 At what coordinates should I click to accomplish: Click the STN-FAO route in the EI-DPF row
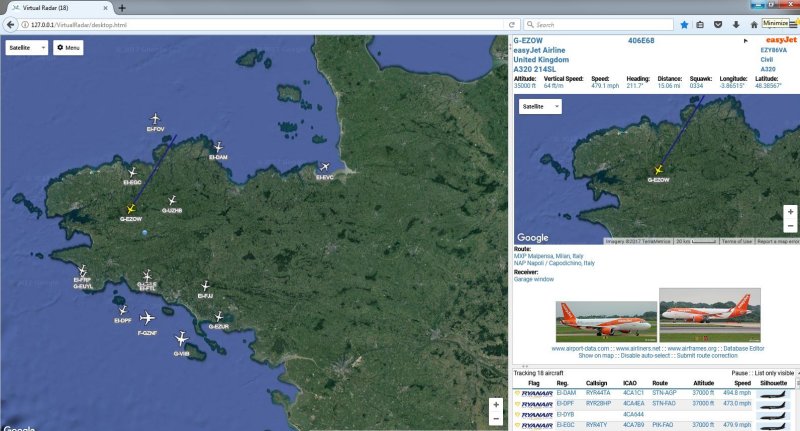point(664,403)
